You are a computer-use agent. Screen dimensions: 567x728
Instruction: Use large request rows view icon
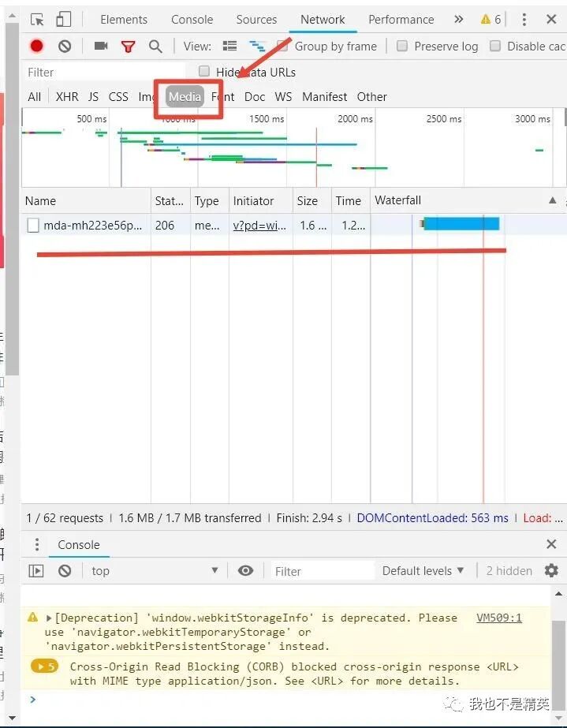(x=229, y=46)
